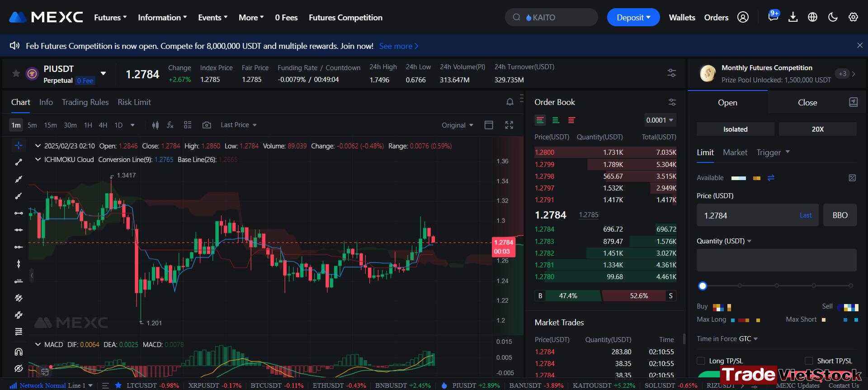Add PIUSDT to favorites star
This screenshot has height=390, width=868.
pos(16,73)
